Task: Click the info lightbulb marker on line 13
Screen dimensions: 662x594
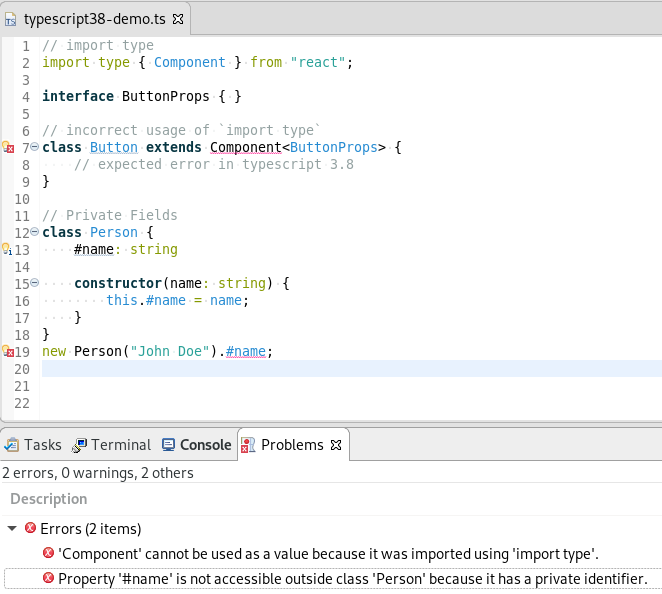Action: point(7,249)
